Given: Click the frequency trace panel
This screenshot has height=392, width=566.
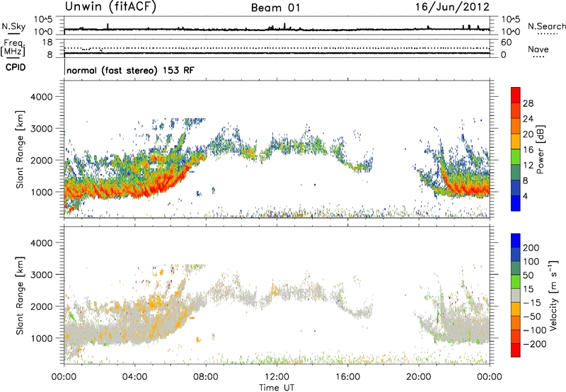Looking at the screenshot, I should tap(277, 48).
